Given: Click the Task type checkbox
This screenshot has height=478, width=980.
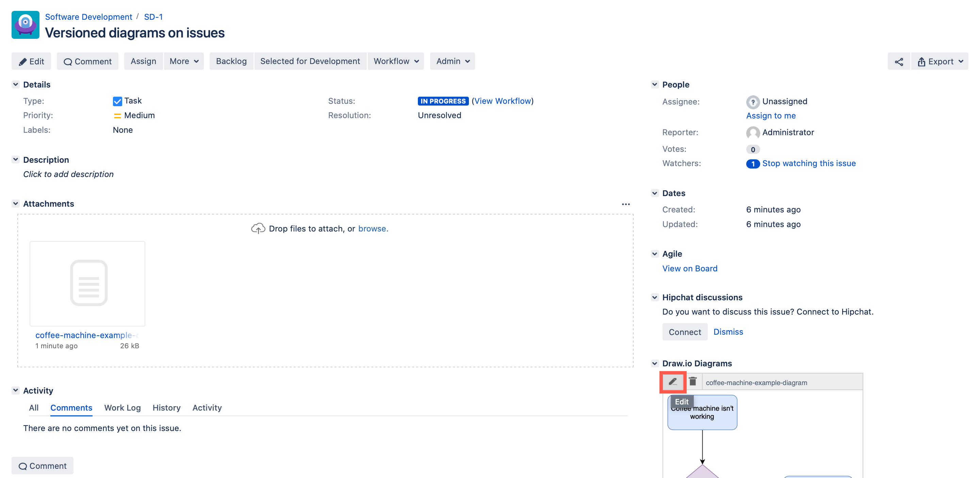Looking at the screenshot, I should point(117,101).
